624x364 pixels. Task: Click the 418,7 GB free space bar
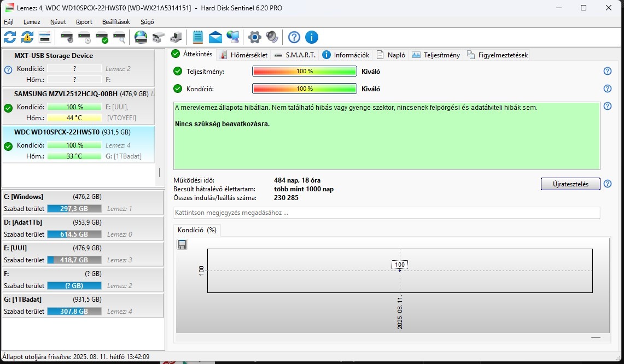74,260
